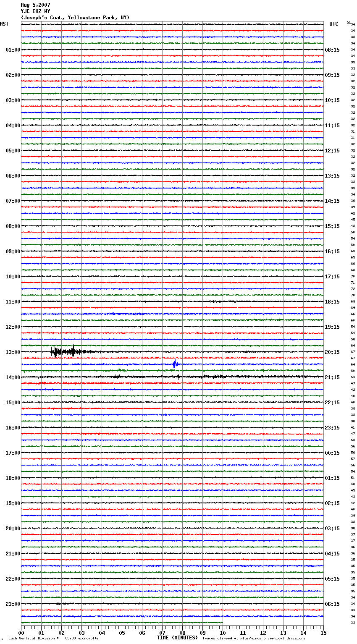Click the 22:00 MST time label
The image size is (357, 644).
pos(13,579)
